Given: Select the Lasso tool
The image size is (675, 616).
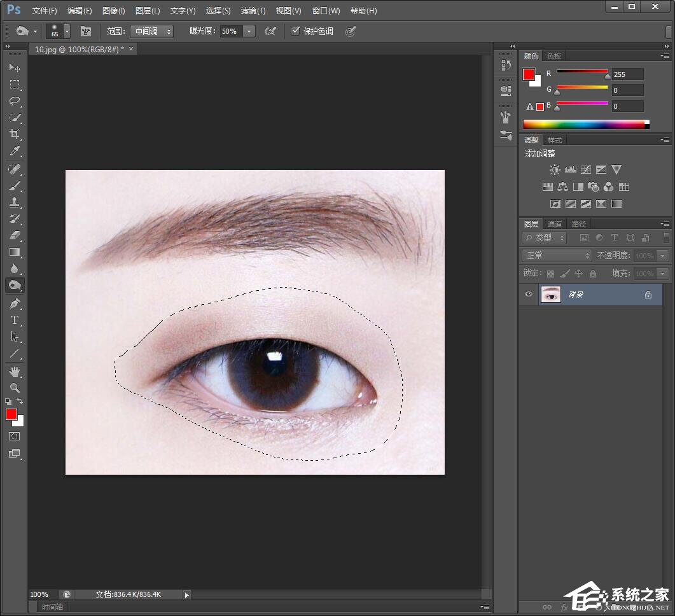Looking at the screenshot, I should click(15, 101).
